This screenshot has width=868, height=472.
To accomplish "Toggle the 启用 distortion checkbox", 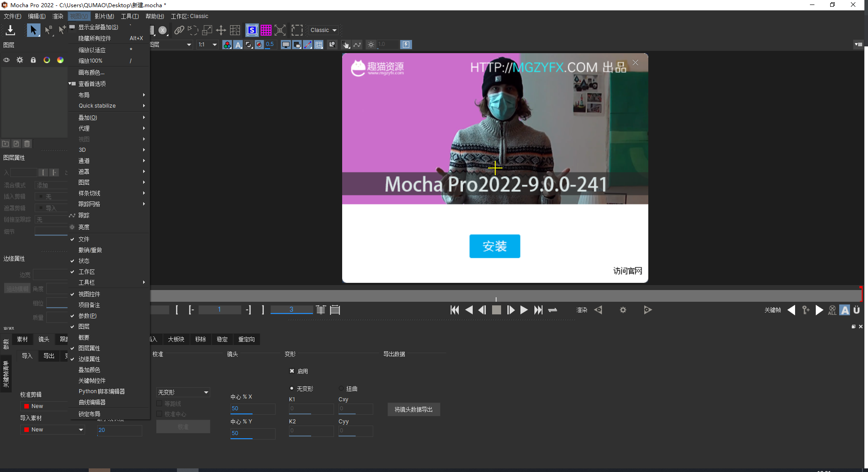I will pos(292,371).
